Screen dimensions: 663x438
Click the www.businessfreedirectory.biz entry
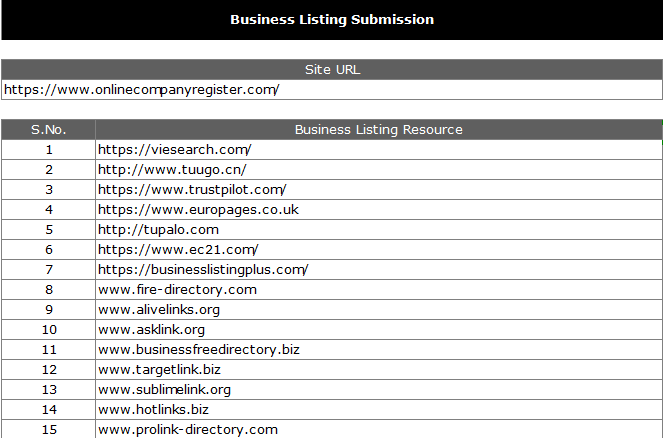(x=199, y=350)
